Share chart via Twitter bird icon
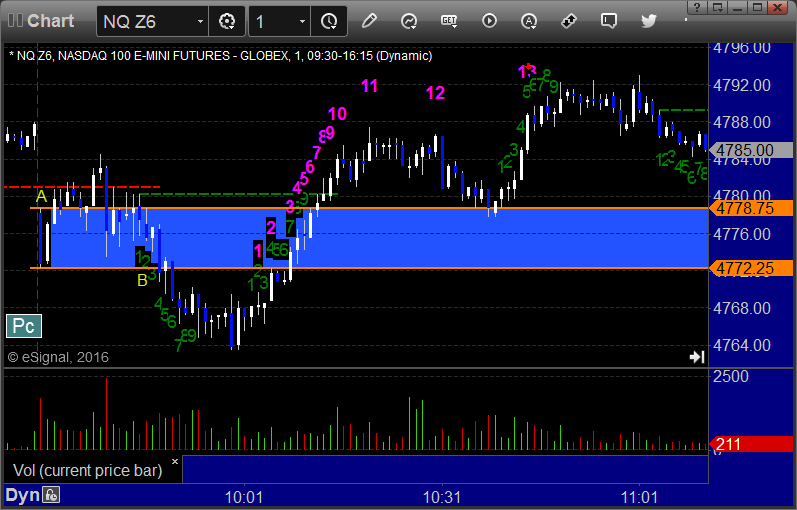Screen dimensions: 797x510 pos(649,21)
